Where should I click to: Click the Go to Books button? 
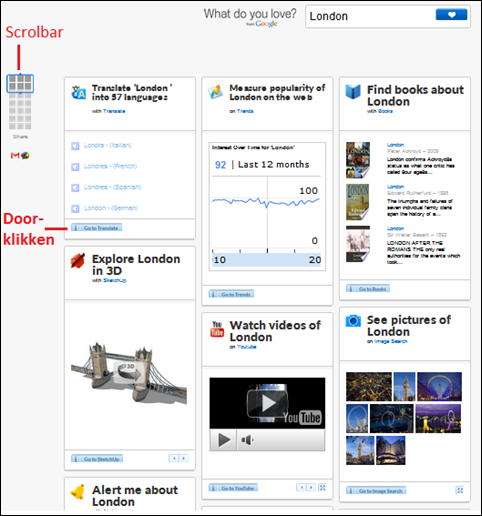click(x=368, y=289)
